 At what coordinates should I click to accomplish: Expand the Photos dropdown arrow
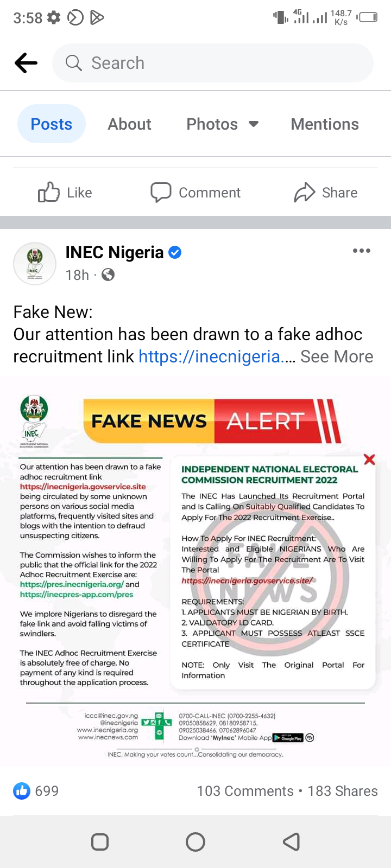coord(253,124)
